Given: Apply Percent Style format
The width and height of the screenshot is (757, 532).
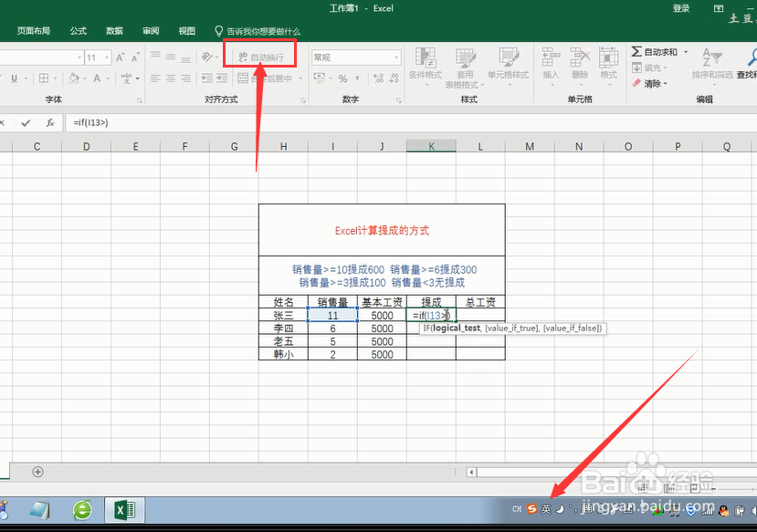Looking at the screenshot, I should click(x=342, y=78).
